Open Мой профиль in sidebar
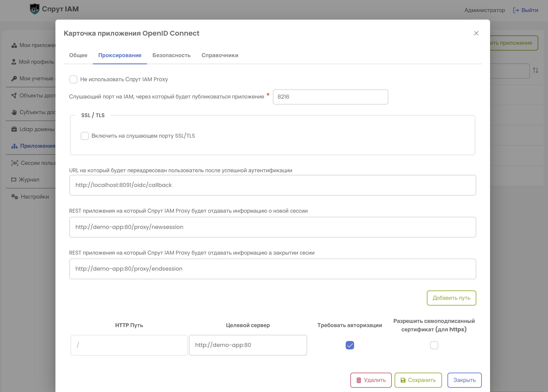Screen dimensions: 548x392 33,62
